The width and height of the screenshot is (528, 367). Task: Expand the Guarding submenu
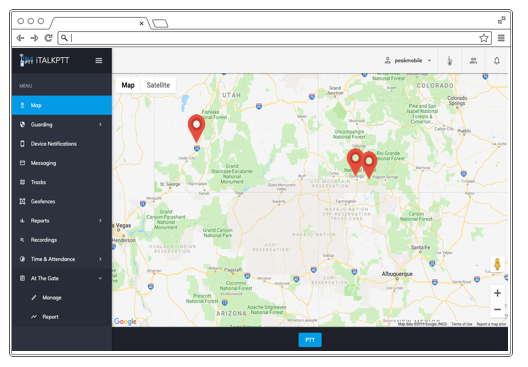[x=62, y=125]
